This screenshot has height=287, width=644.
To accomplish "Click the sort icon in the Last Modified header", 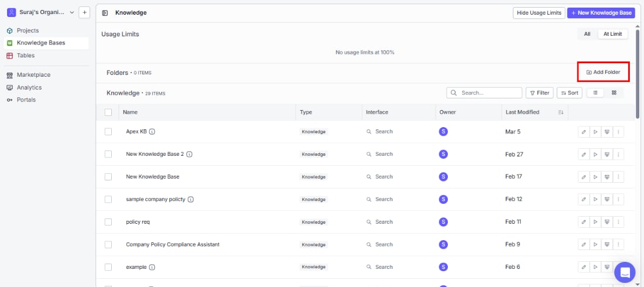I will pos(561,112).
